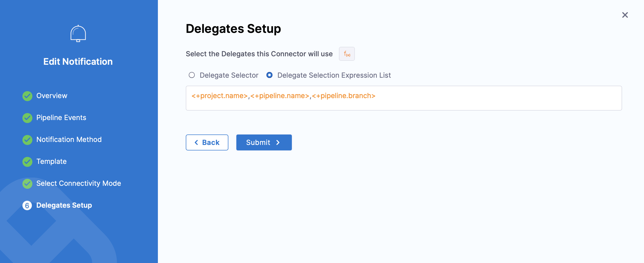Click the bell notification icon
644x263 pixels.
tap(78, 34)
